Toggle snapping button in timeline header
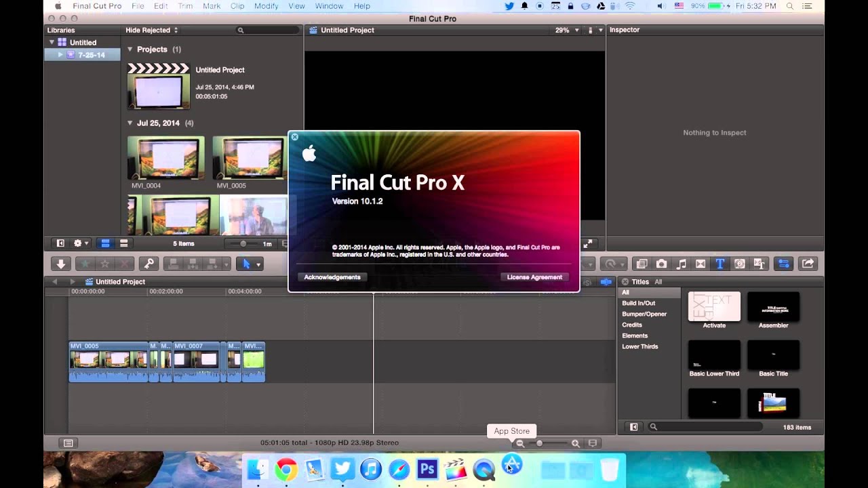 [x=606, y=281]
